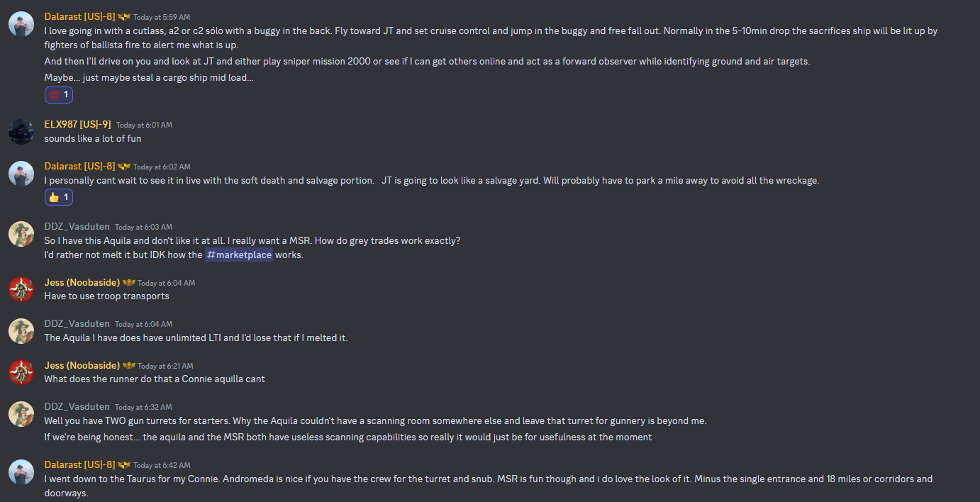Viewport: 980px width, 502px height.
Task: Click DDZ_Vasduten username on the 6:32 AM message
Action: 77,407
